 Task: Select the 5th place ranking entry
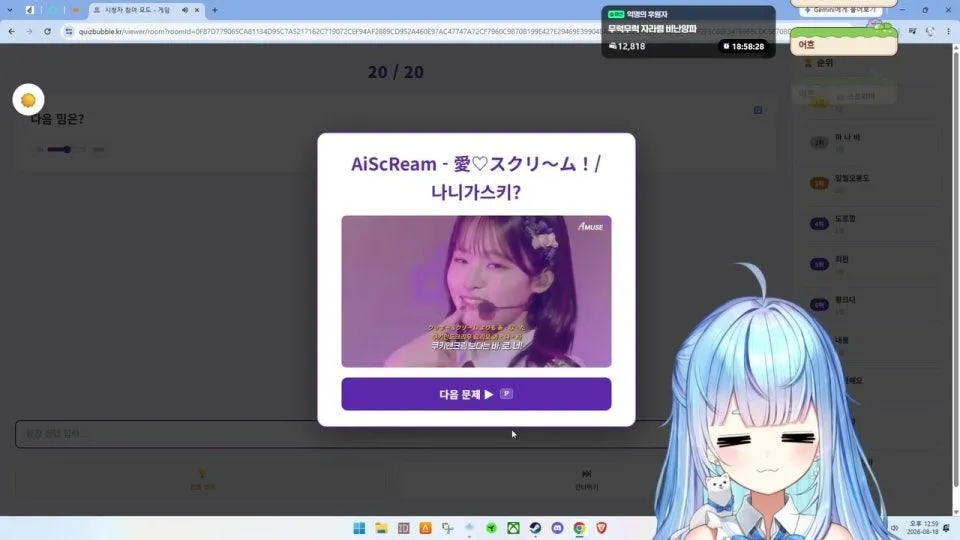click(x=867, y=264)
